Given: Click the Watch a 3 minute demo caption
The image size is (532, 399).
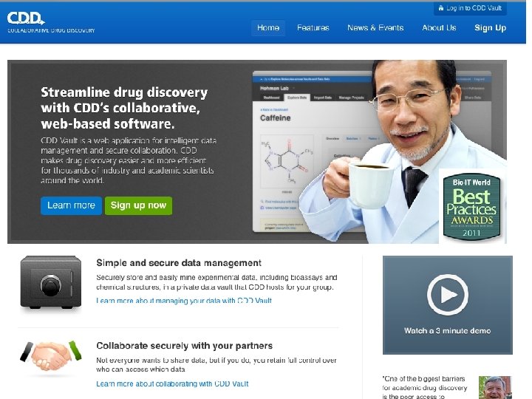Looking at the screenshot, I should [x=448, y=331].
